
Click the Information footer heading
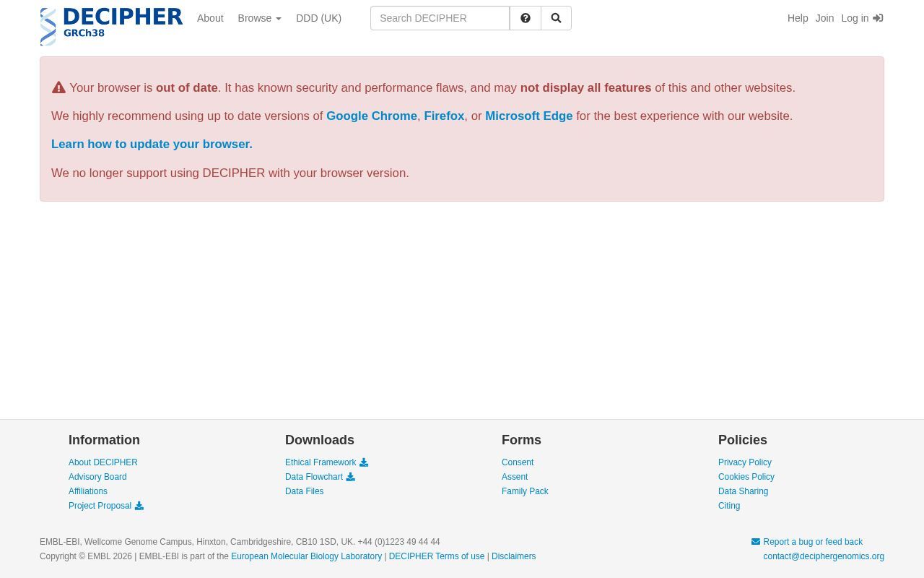pos(104,440)
